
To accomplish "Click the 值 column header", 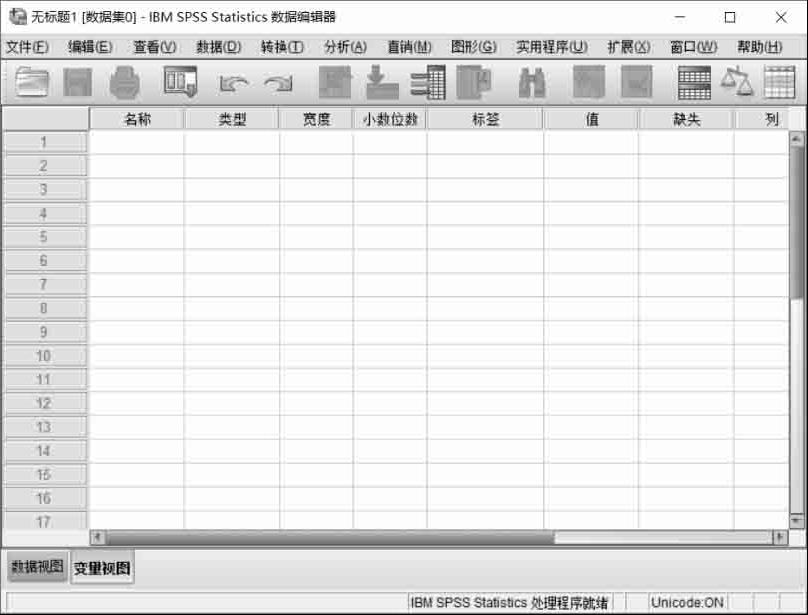I will [x=592, y=119].
